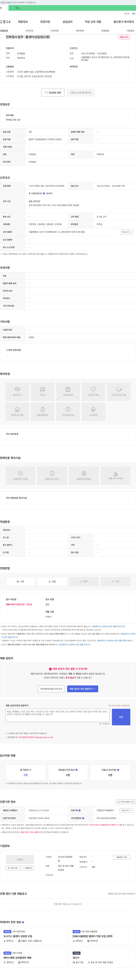Click the 고용24 logo

point(5,22)
